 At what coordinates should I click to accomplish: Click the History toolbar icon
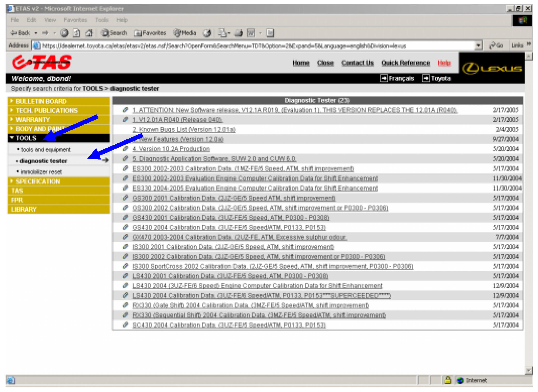click(207, 33)
